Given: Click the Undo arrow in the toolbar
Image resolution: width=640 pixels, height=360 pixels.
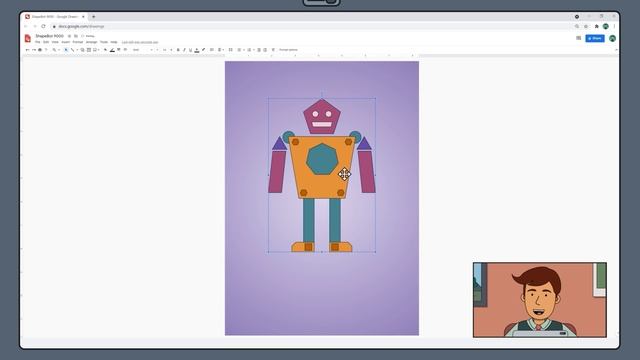Looking at the screenshot, I should pyautogui.click(x=27, y=50).
